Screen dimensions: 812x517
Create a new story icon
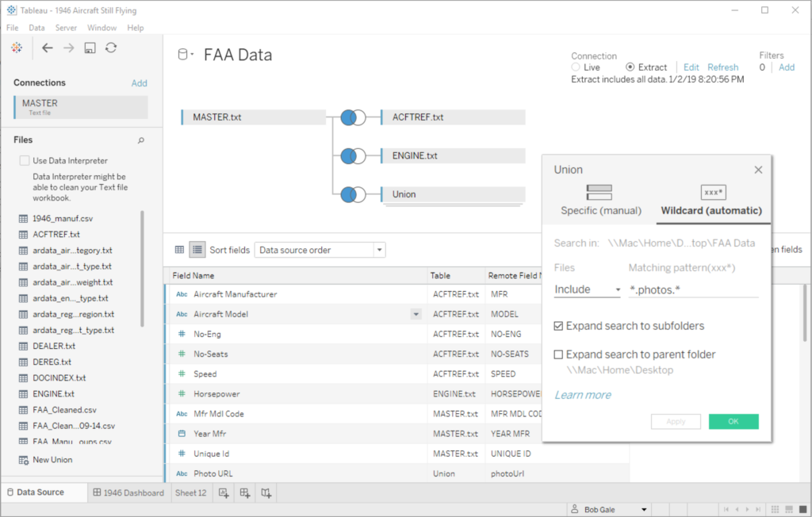coord(266,493)
